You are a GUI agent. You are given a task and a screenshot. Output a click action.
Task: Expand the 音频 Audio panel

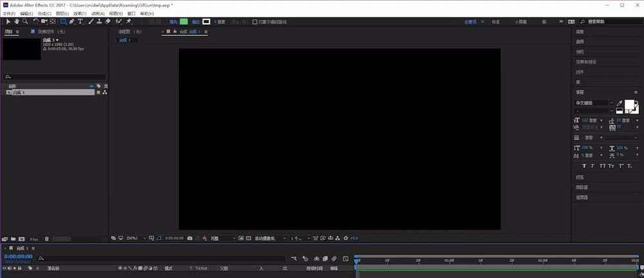click(x=580, y=42)
